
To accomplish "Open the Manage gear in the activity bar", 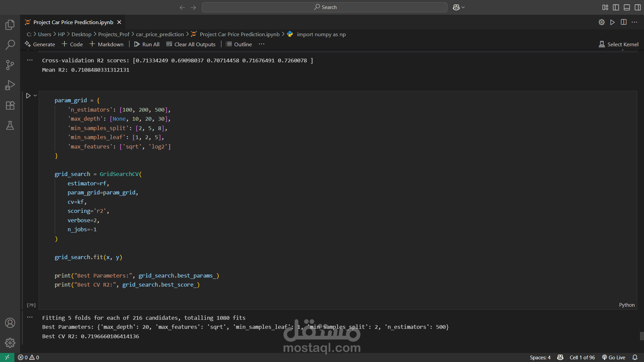I will [x=10, y=343].
